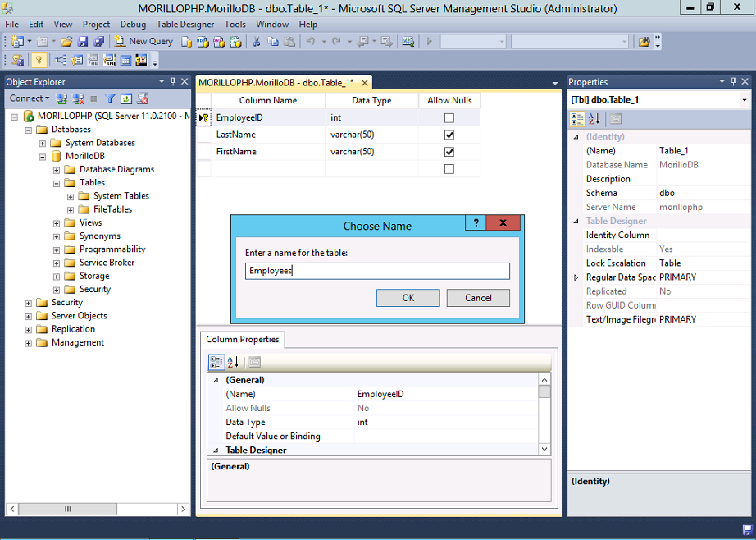Close the Choose Name dialog with X
Viewport: 756px width, 540px height.
point(503,222)
